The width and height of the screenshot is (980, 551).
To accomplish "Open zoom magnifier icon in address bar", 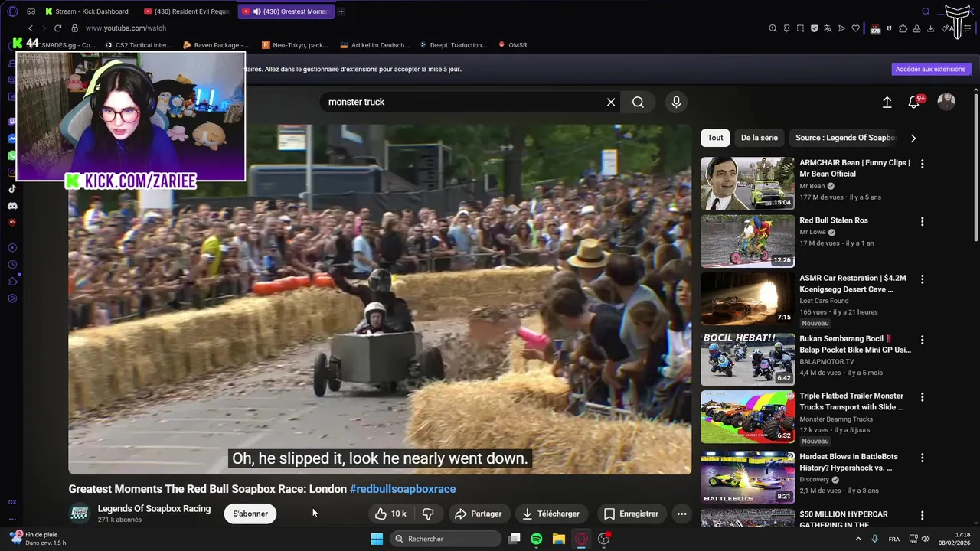I will tap(773, 28).
